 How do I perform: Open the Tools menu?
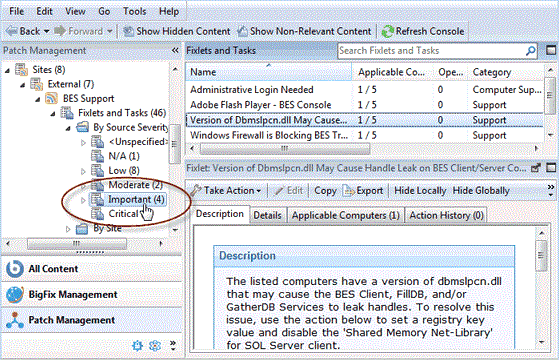pyautogui.click(x=134, y=11)
